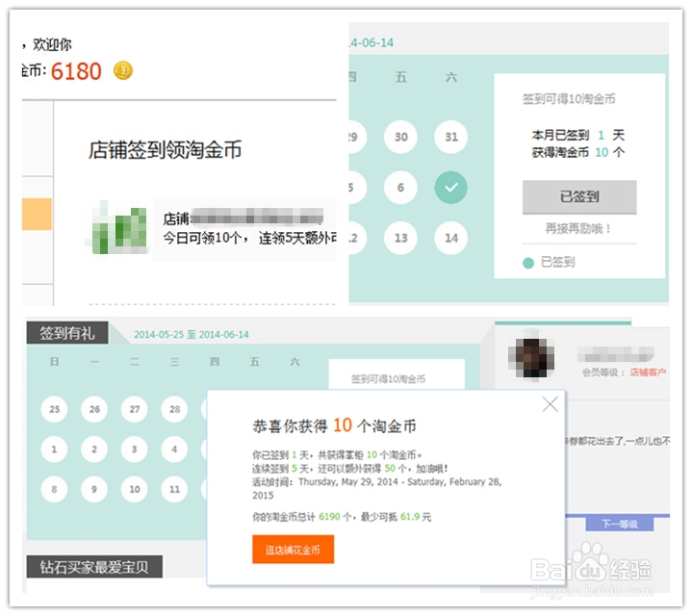Select calendar day 30
This screenshot has width=692, height=616.
tap(400, 137)
